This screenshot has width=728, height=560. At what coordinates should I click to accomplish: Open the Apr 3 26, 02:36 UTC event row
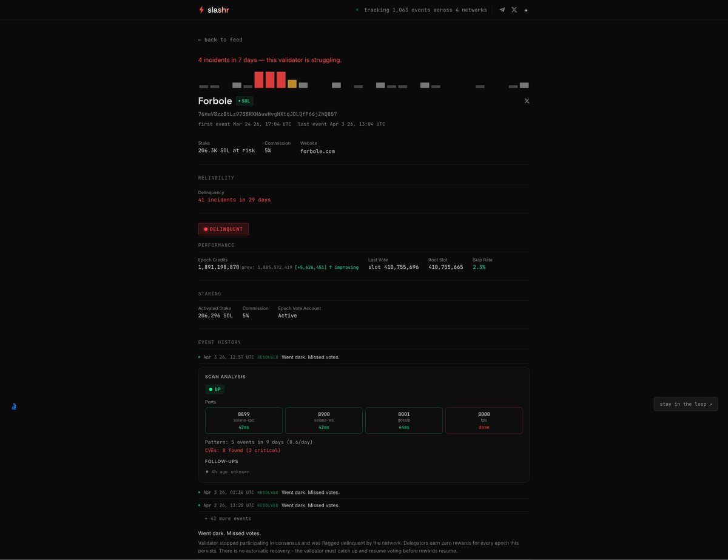pos(364,493)
